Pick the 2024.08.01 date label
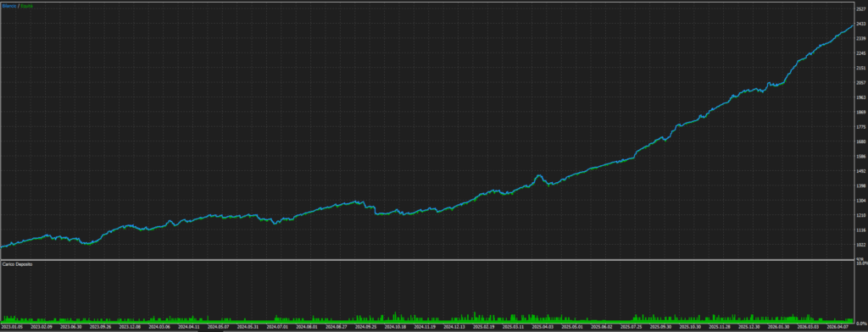The height and width of the screenshot is (332, 868). 308,327
